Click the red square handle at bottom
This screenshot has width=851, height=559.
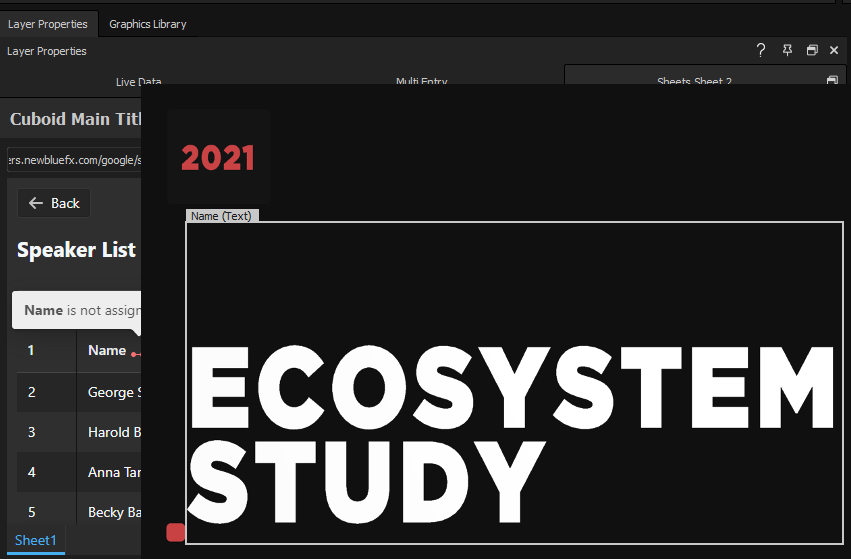click(x=175, y=532)
